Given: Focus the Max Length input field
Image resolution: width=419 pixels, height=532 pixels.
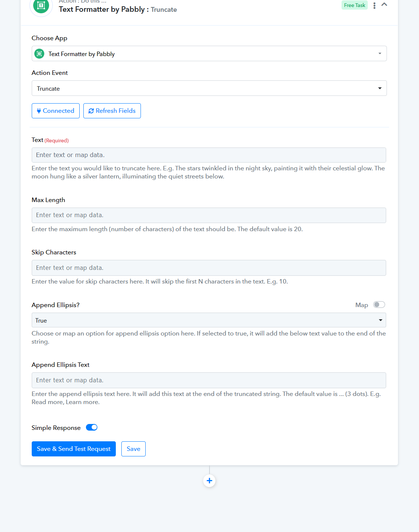Looking at the screenshot, I should point(209,215).
